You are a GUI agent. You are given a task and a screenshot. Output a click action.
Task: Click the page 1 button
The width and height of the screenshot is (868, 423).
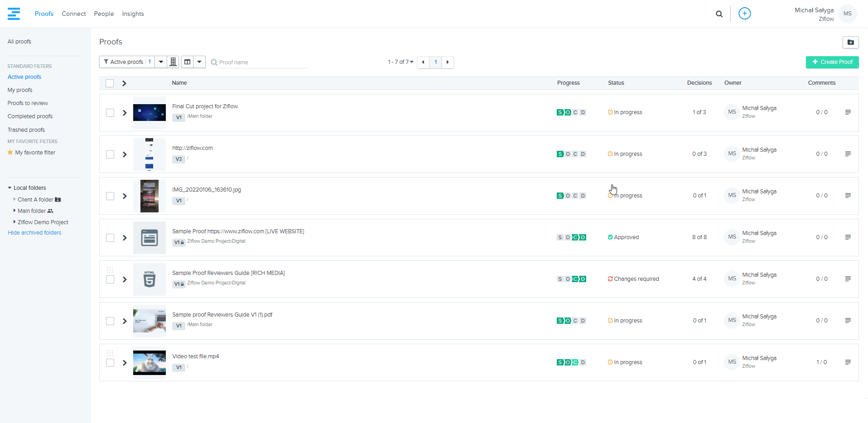[x=435, y=62]
